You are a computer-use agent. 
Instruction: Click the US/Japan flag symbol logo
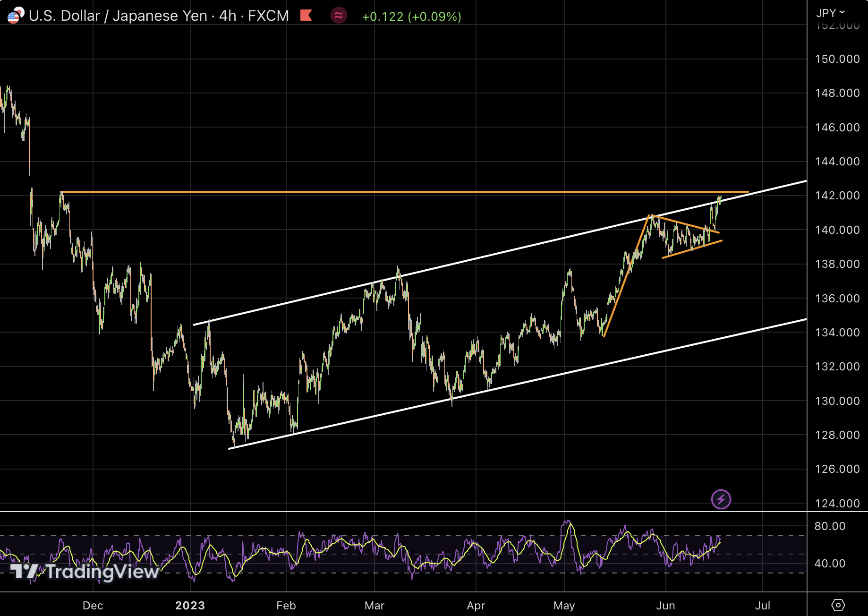[16, 16]
